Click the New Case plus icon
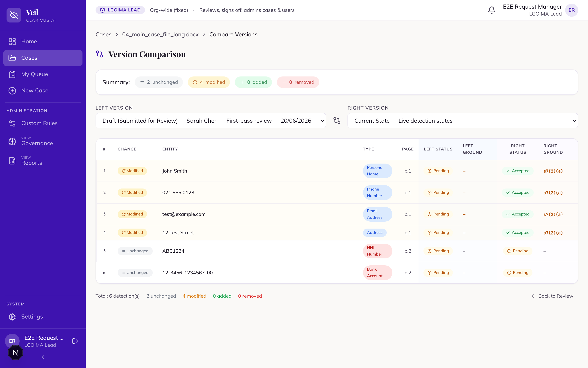Screen dimensions: 588x368 [12, 91]
